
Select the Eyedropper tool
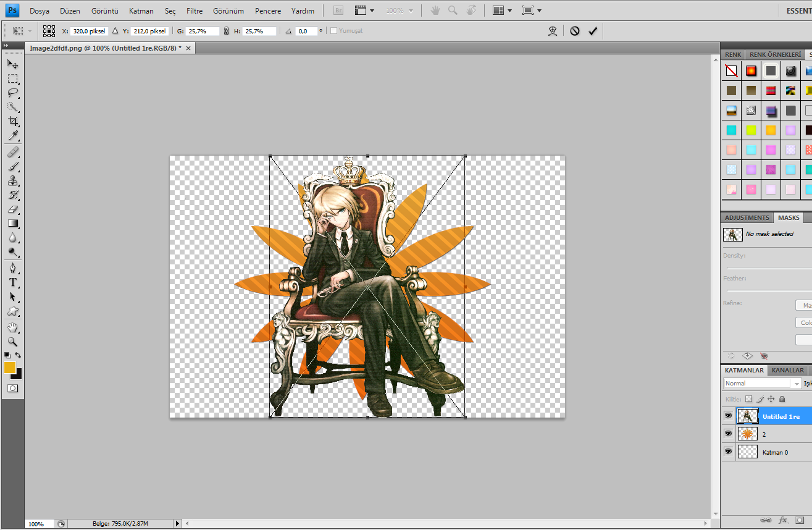click(13, 136)
